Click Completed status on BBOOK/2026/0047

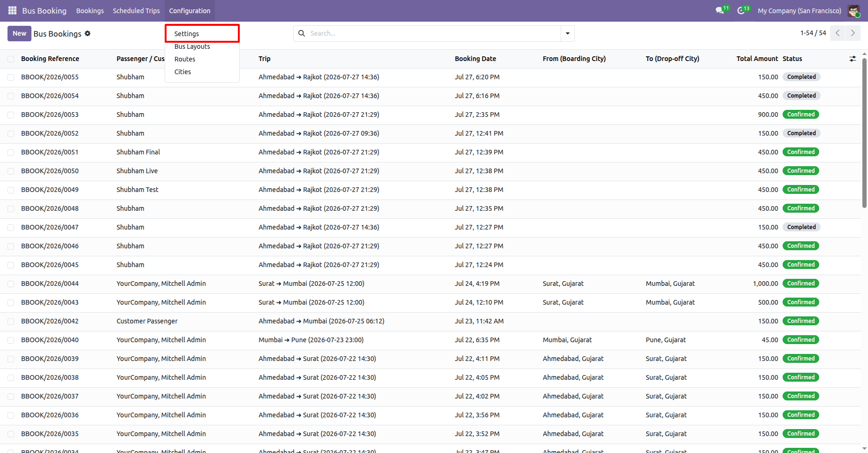tap(801, 227)
